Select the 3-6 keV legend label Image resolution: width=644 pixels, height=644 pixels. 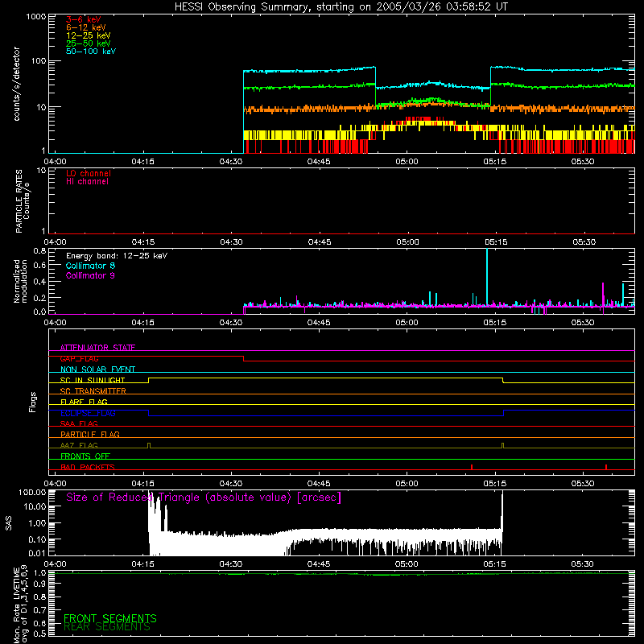click(x=84, y=19)
